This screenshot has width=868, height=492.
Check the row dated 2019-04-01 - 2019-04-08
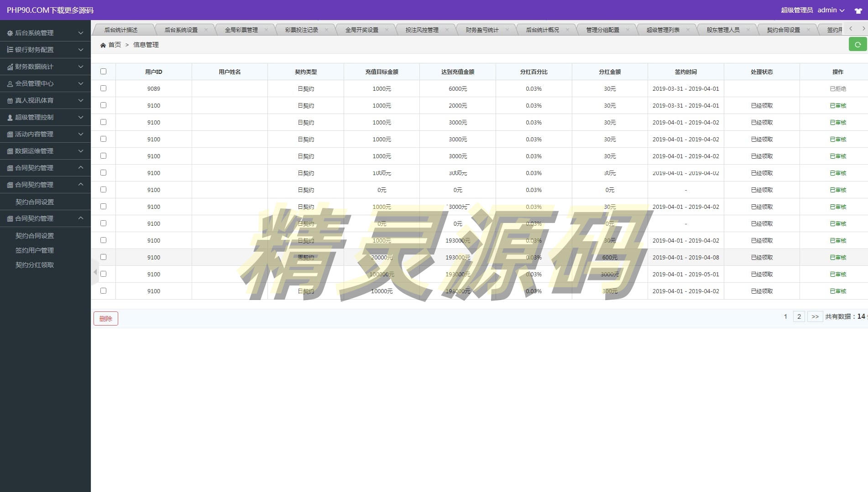[x=103, y=257]
